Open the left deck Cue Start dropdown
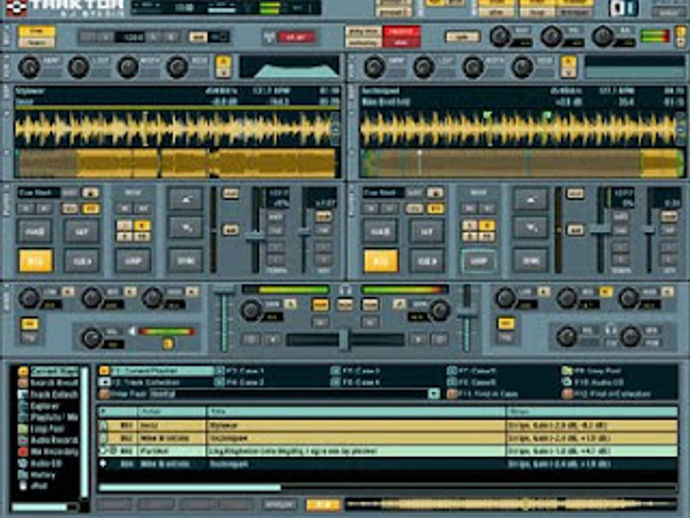690x518 pixels. tap(39, 193)
